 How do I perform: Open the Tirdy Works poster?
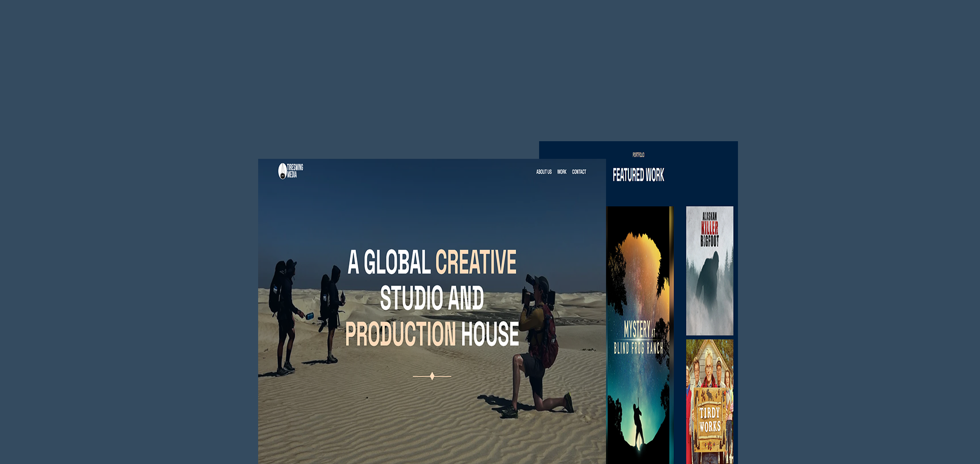tap(709, 402)
